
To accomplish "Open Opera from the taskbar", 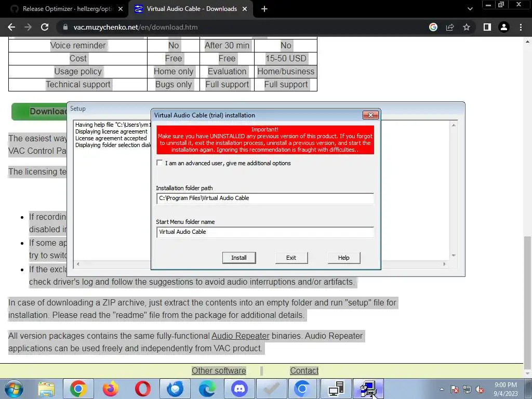I will coord(143,389).
